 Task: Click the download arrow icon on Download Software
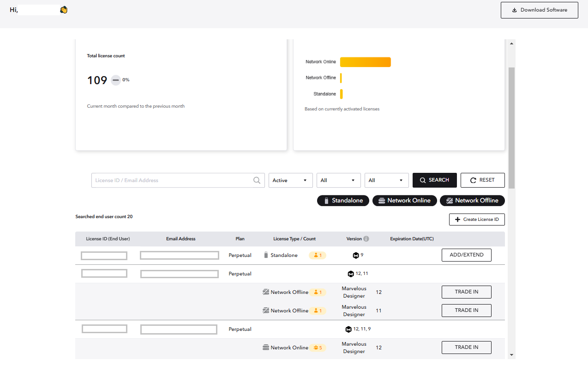(514, 10)
